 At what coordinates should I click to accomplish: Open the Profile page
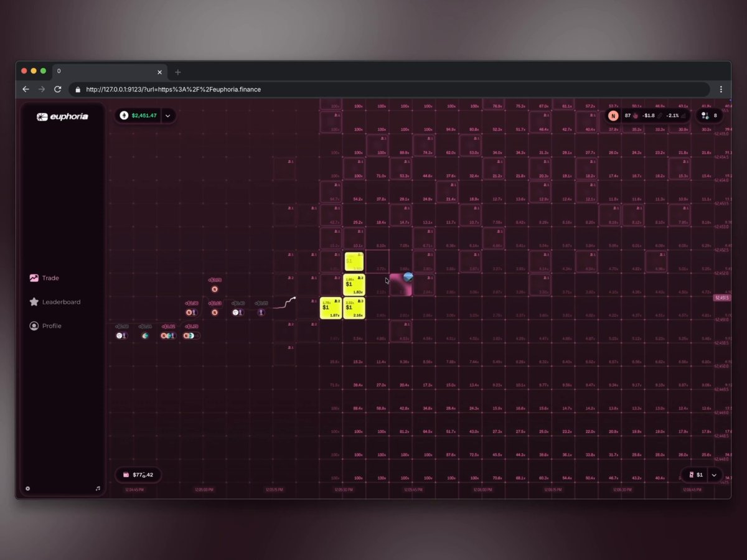(46, 326)
